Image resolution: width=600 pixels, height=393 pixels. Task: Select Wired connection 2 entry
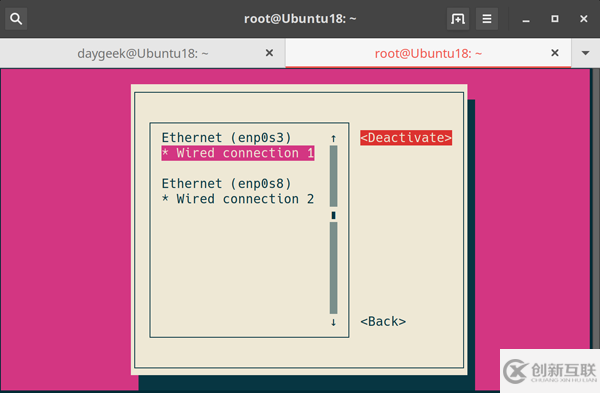238,199
